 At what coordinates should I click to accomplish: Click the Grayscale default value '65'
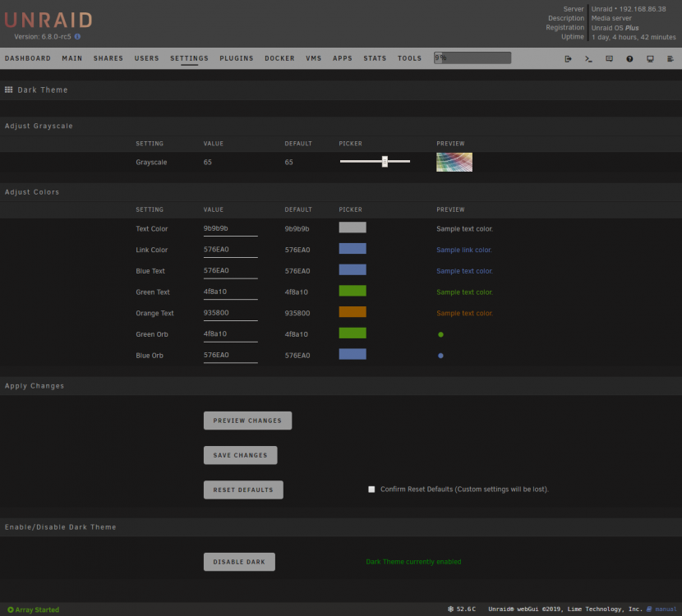tap(288, 162)
